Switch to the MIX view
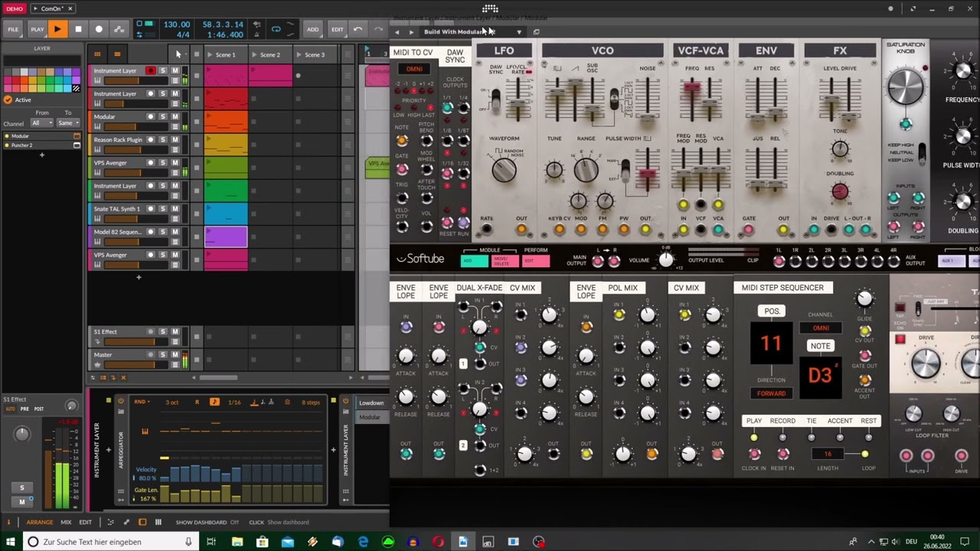The width and height of the screenshot is (980, 551). (66, 522)
